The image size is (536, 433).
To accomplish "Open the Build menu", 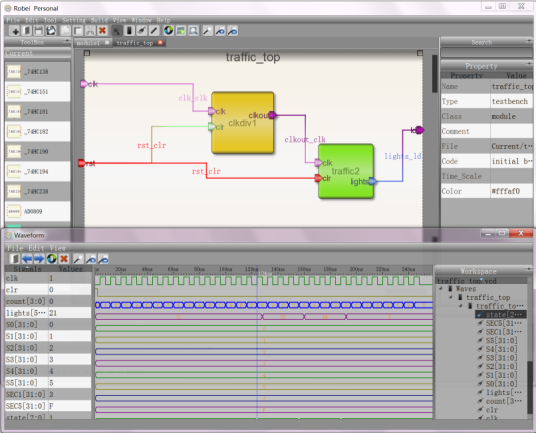I will click(x=99, y=20).
